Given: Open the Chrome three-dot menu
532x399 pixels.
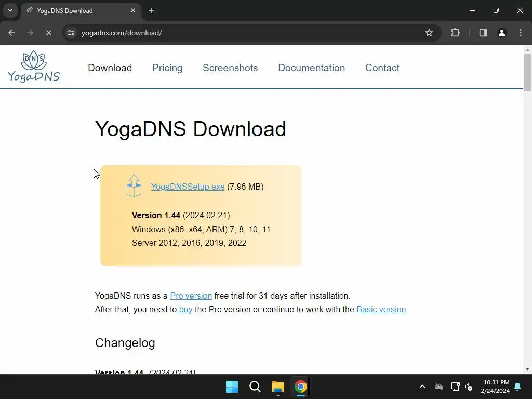Looking at the screenshot, I should (x=521, y=33).
